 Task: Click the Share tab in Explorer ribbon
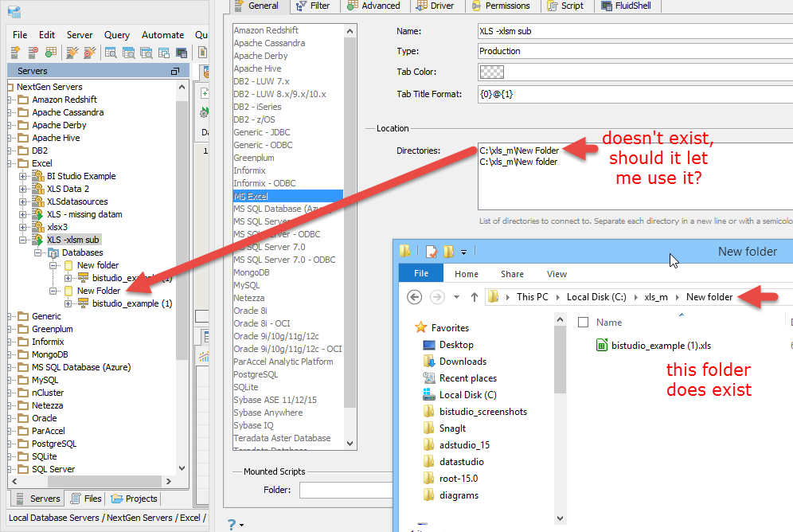[x=512, y=274]
